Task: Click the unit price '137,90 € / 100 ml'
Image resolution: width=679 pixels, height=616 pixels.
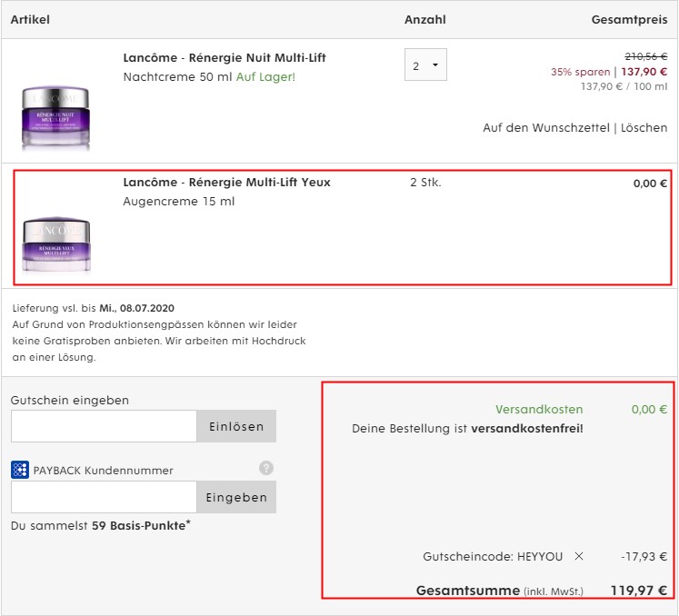Action: coord(624,86)
